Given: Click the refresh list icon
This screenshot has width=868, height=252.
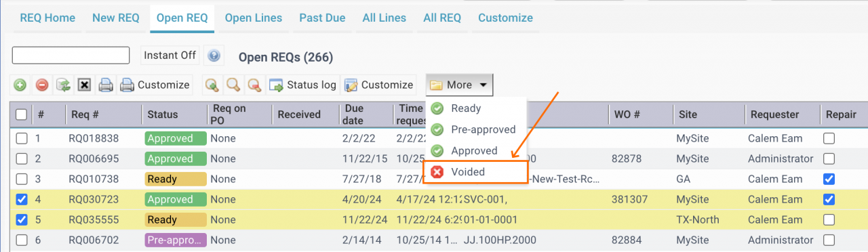Looking at the screenshot, I should [63, 85].
